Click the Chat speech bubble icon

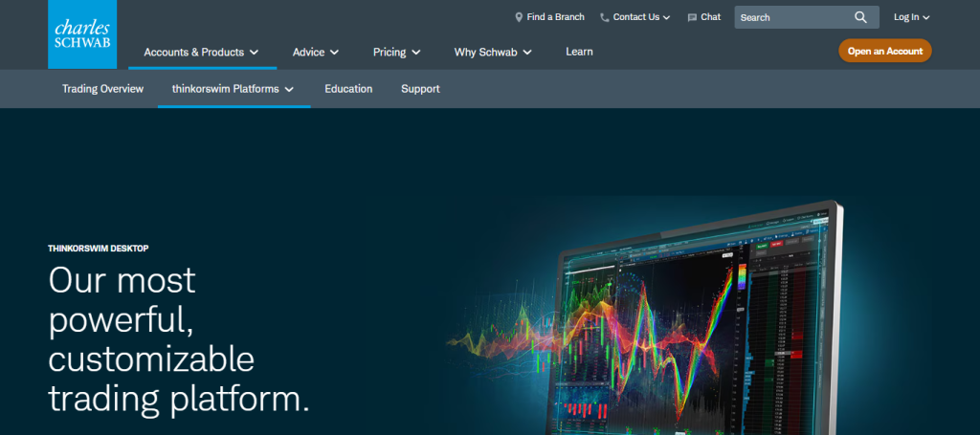[692, 17]
